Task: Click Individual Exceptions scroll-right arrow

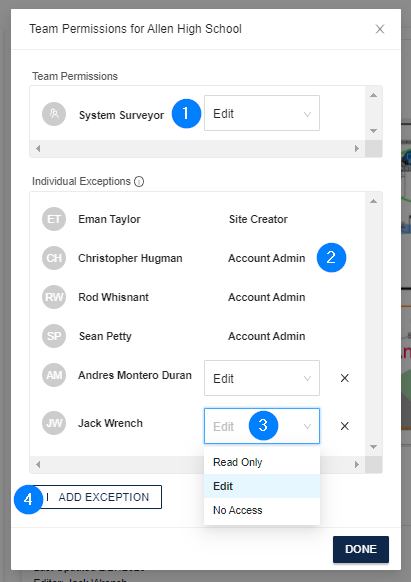Action: (357, 464)
